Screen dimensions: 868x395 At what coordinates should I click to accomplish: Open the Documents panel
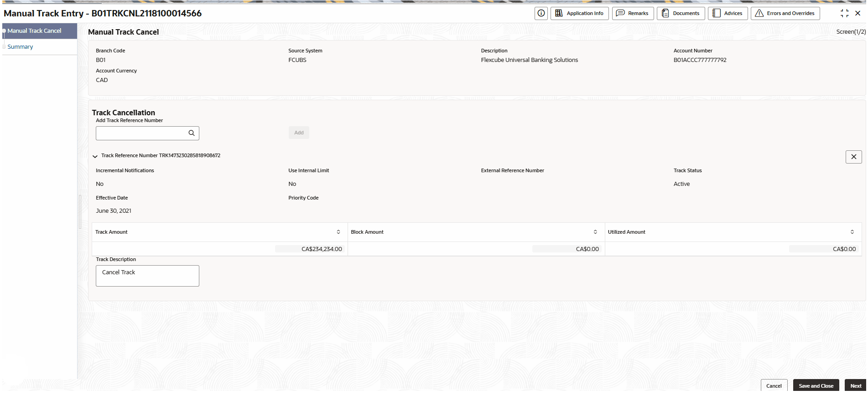coord(681,13)
